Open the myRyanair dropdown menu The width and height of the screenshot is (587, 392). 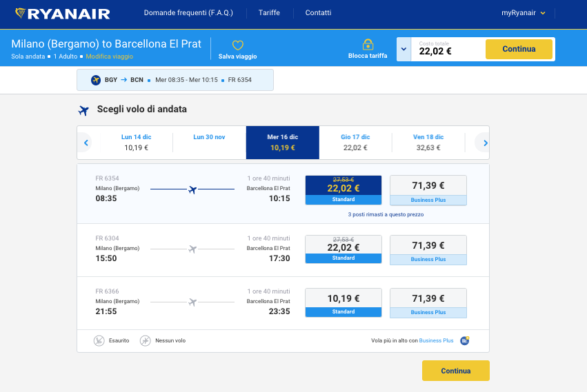tap(523, 12)
